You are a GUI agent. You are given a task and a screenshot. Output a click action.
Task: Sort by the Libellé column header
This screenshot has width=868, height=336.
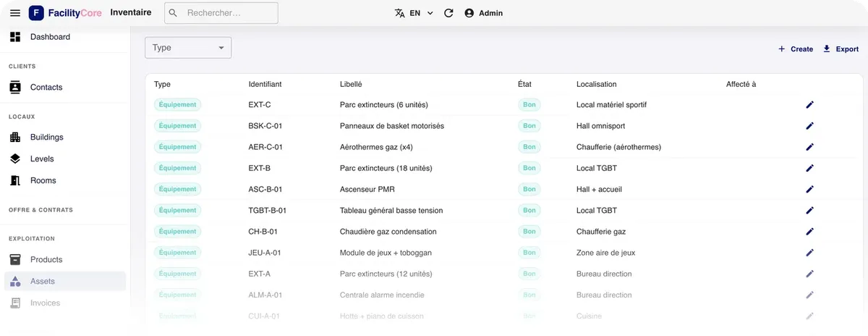351,84
